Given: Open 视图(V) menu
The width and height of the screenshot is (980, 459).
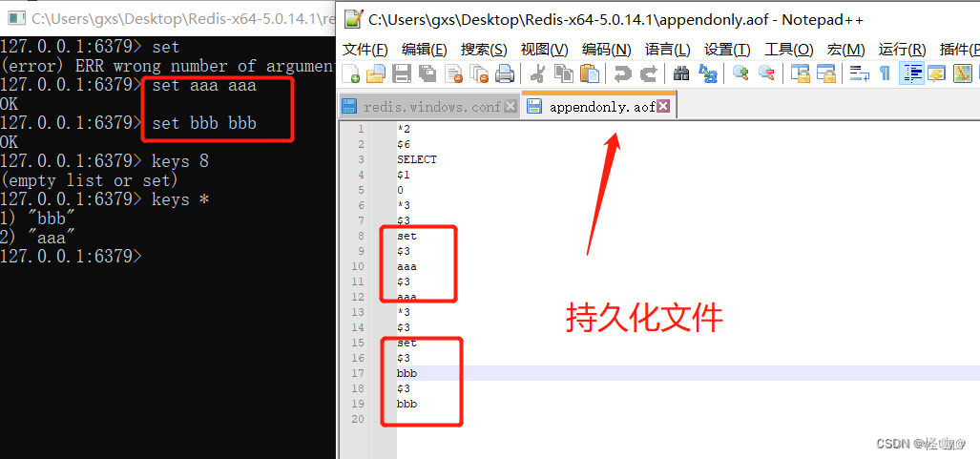Looking at the screenshot, I should tap(544, 50).
